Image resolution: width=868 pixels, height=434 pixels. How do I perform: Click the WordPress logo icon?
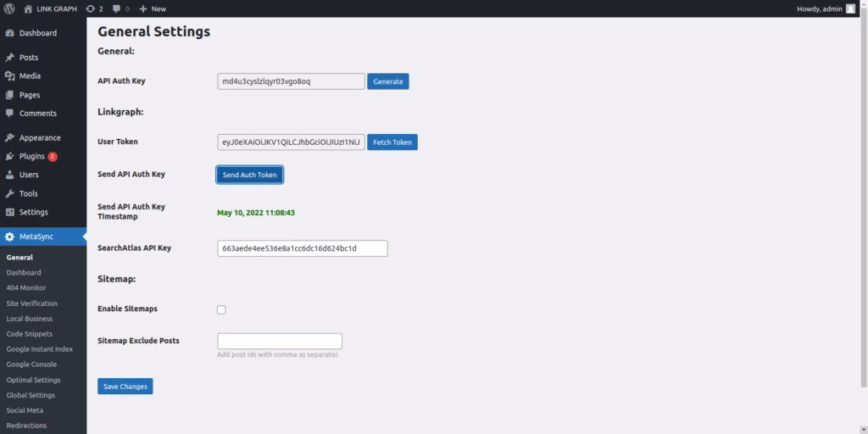click(9, 8)
